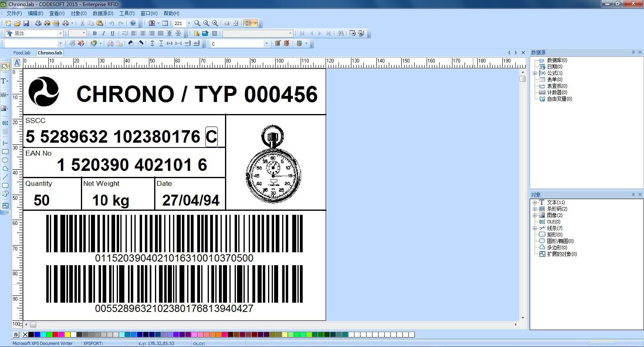Open the 文件(F) menu
The width and height of the screenshot is (644, 347).
pyautogui.click(x=14, y=13)
